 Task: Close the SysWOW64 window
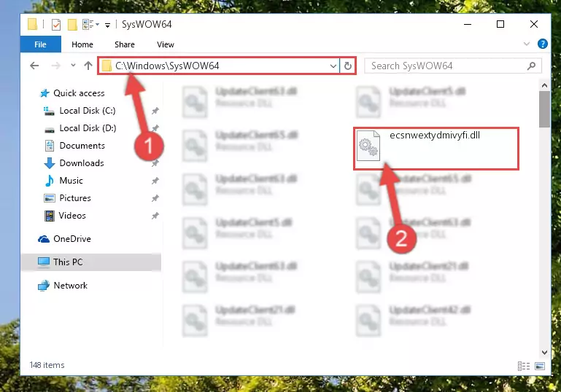[x=534, y=24]
